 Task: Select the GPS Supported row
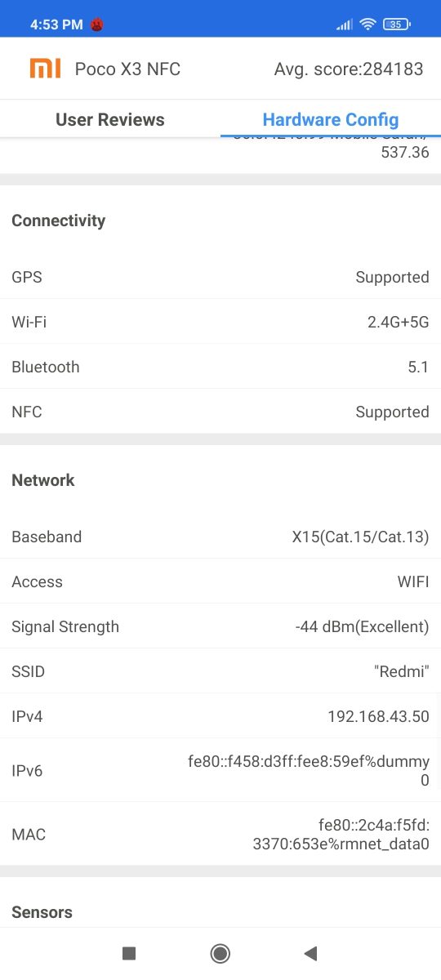pos(220,277)
